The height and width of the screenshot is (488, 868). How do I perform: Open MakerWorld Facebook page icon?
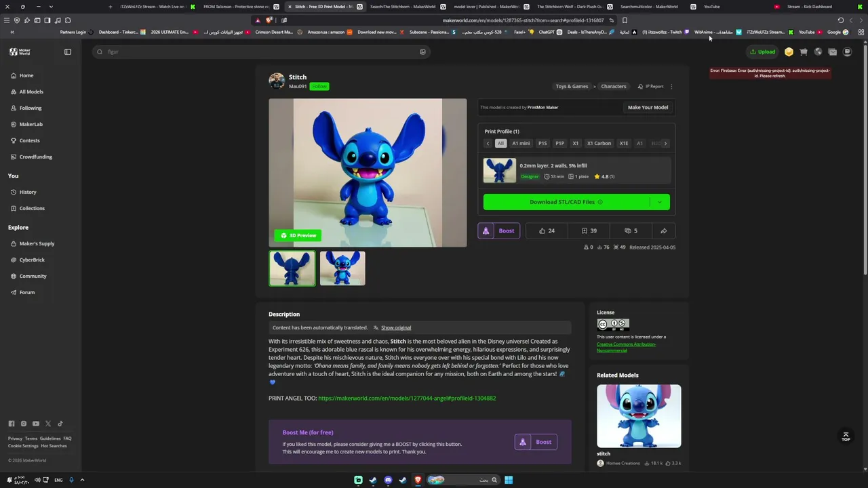(x=12, y=424)
